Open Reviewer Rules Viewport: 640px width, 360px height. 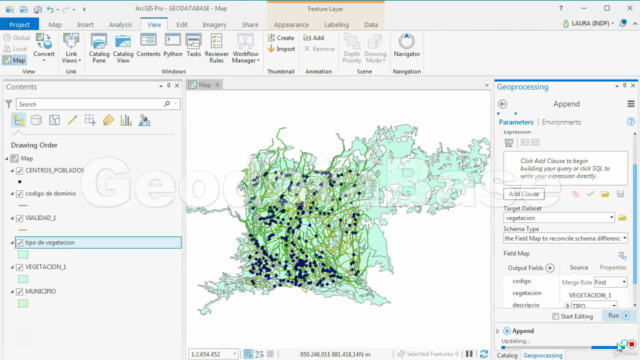pos(216,48)
